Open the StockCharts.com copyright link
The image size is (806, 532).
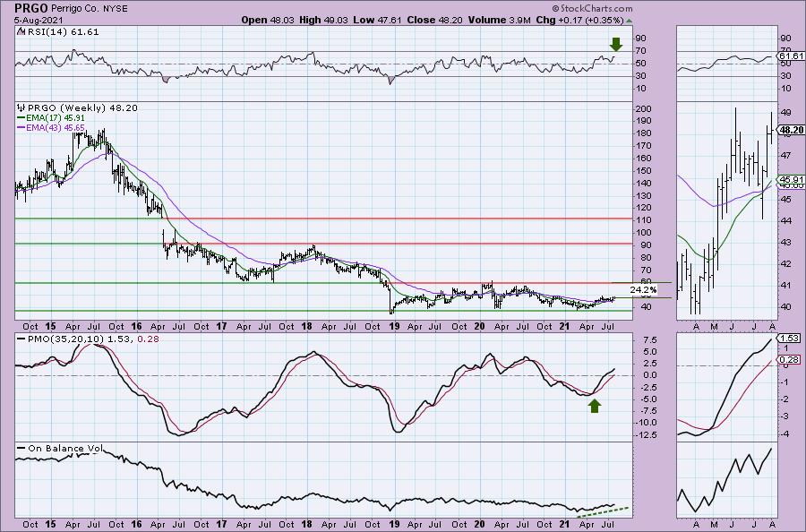point(592,8)
